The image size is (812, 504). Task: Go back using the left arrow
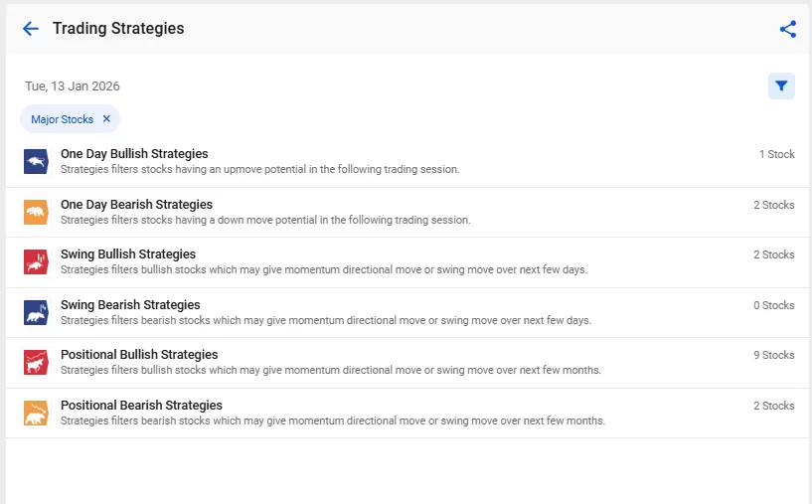click(x=31, y=29)
